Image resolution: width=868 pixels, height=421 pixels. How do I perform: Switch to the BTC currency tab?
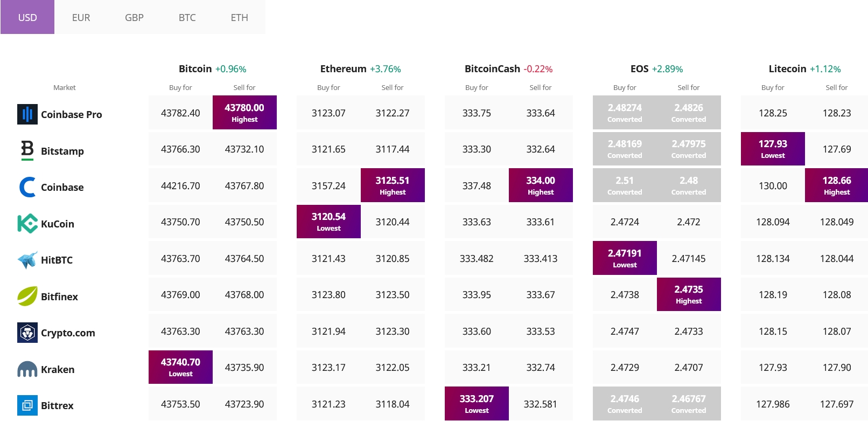pyautogui.click(x=187, y=17)
